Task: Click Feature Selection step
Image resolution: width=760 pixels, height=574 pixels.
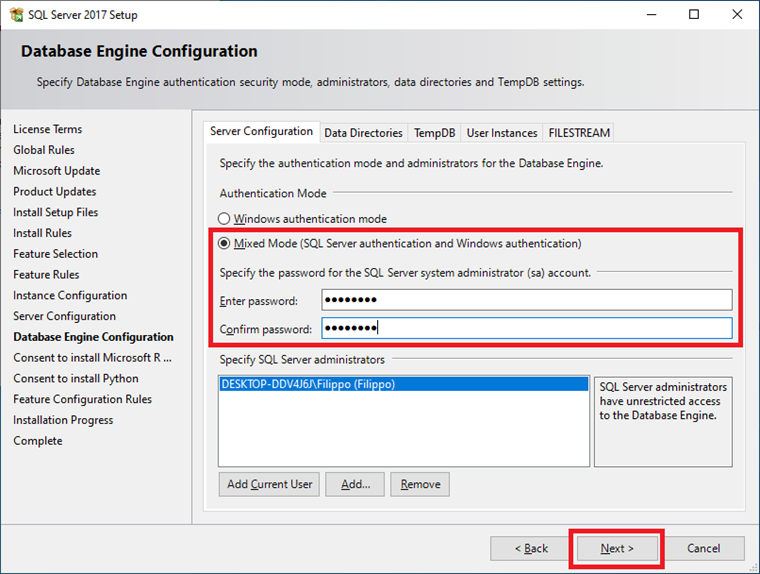Action: pos(56,254)
